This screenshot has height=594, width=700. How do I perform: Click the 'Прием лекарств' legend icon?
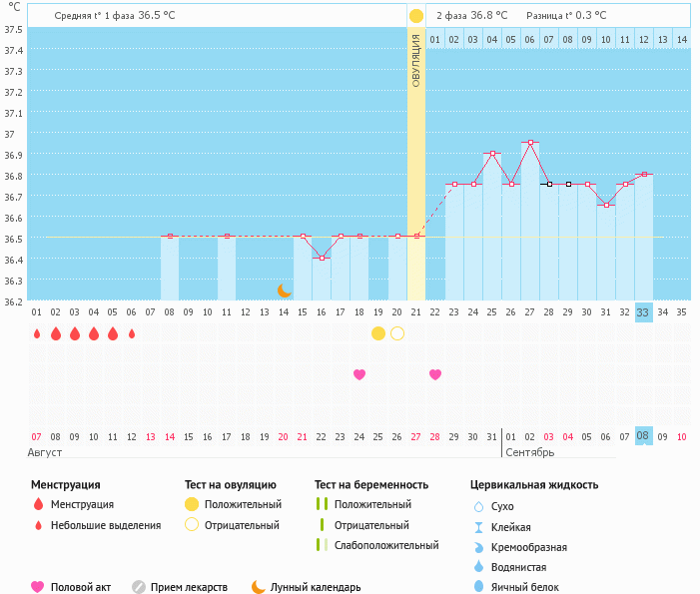pyautogui.click(x=139, y=587)
